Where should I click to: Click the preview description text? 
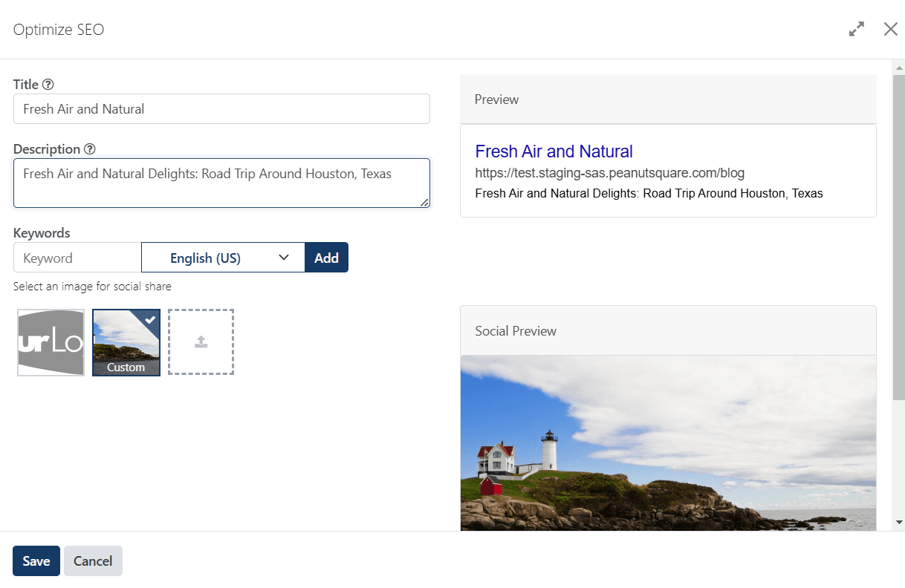[649, 193]
